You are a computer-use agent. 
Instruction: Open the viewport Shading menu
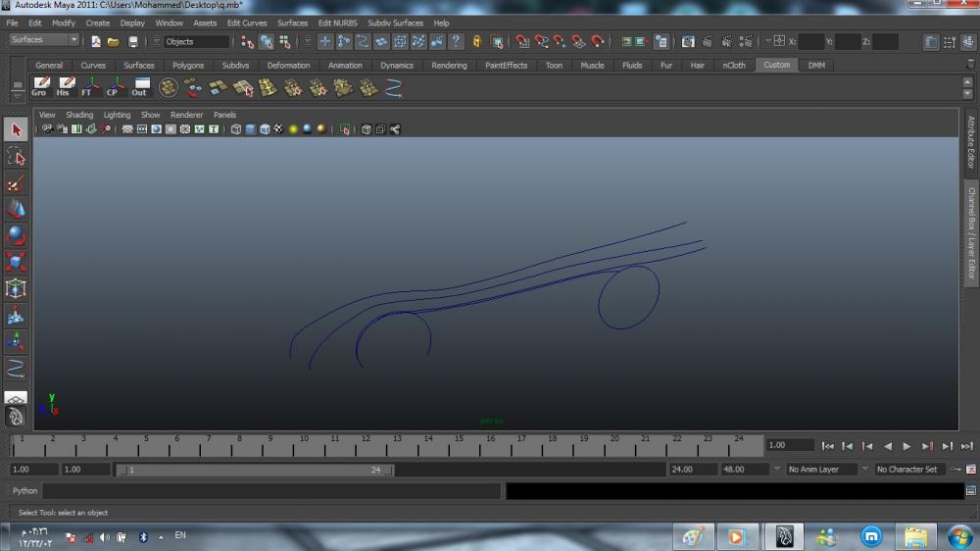point(79,115)
